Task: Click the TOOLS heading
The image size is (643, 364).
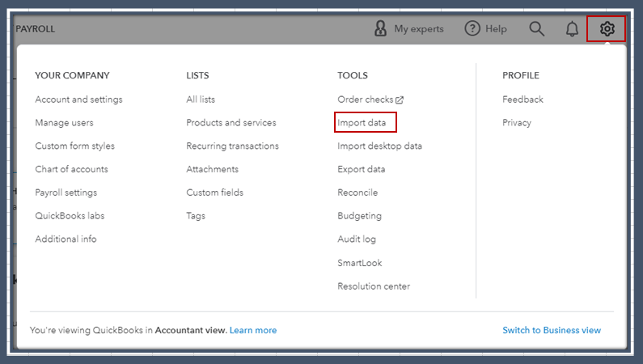Action: tap(353, 75)
